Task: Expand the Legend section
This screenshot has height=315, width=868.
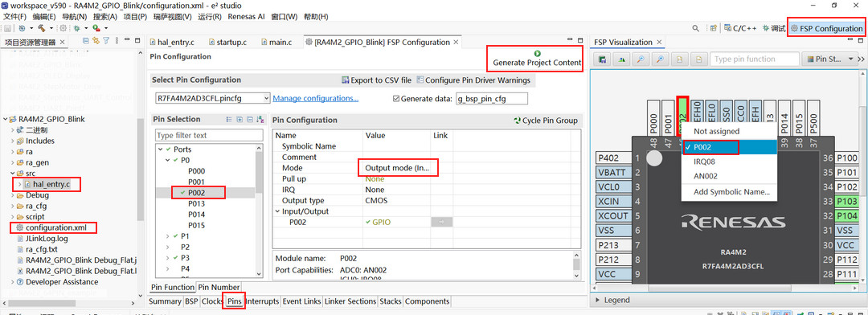Action: (x=596, y=300)
